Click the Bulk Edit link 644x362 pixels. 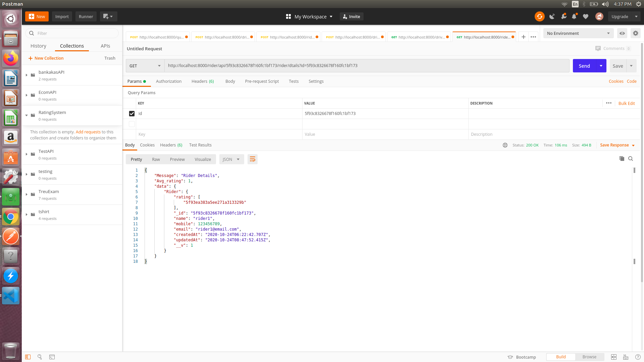(626, 103)
